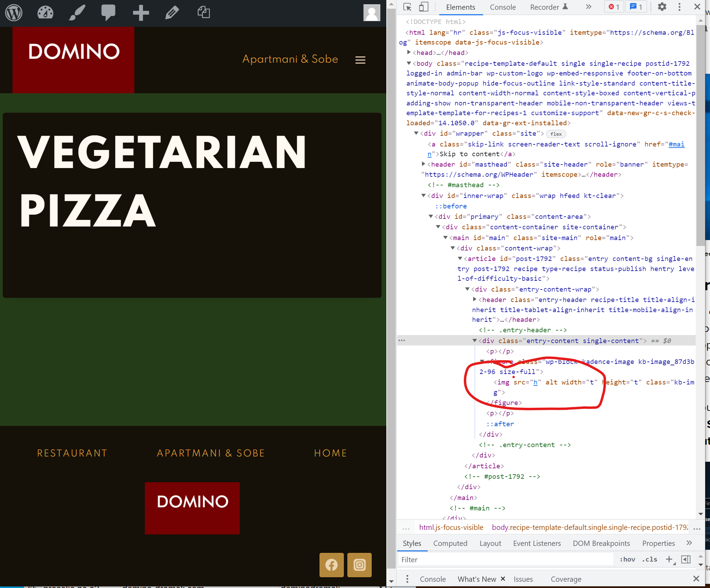Click the Facebook social icon in footer
The height and width of the screenshot is (588, 710).
[x=332, y=565]
